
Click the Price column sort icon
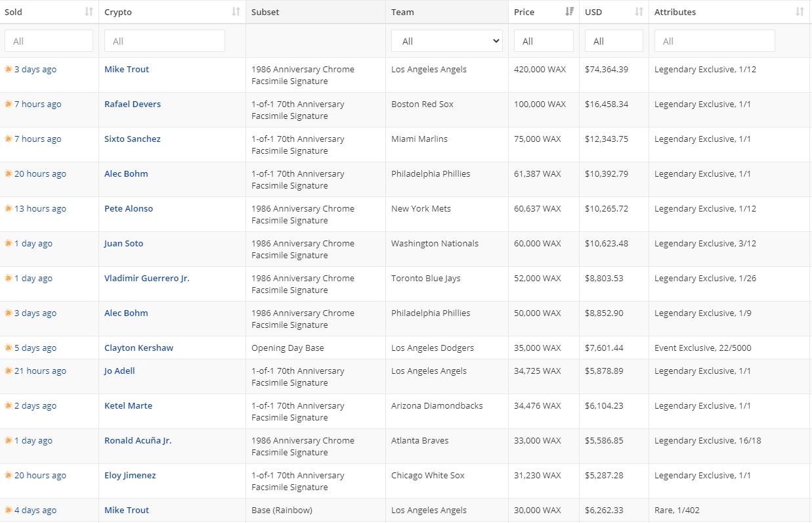pyautogui.click(x=570, y=12)
